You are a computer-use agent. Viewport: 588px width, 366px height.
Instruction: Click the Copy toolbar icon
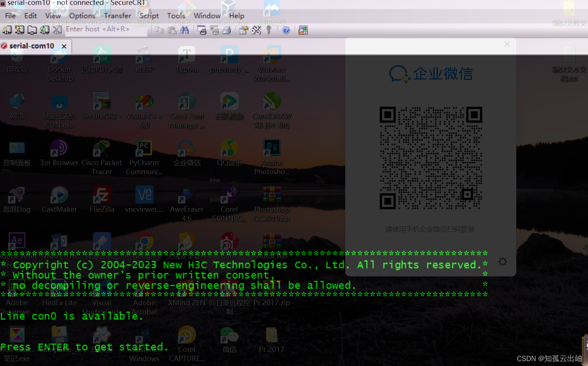click(159, 30)
